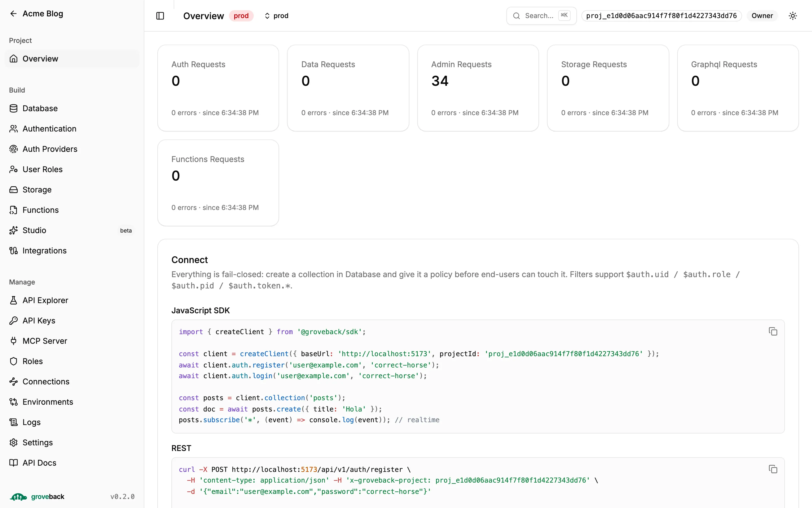
Task: Click the back arrow next to Acme Blog
Action: click(x=14, y=14)
